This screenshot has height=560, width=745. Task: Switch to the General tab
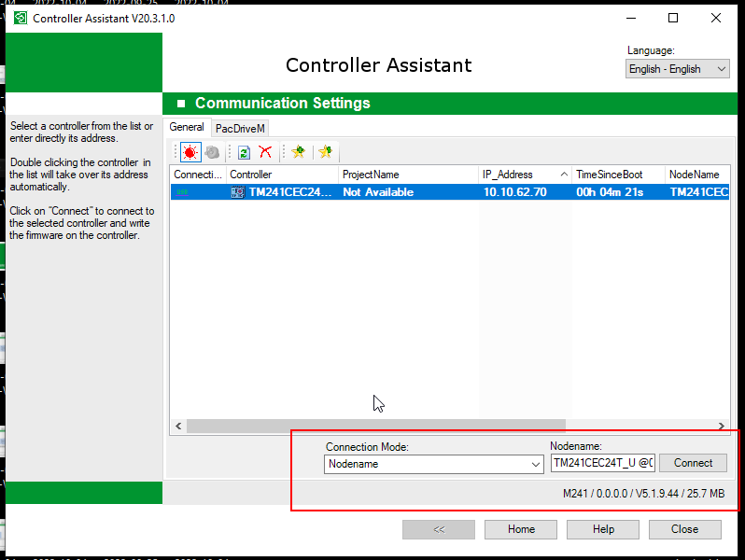(187, 127)
